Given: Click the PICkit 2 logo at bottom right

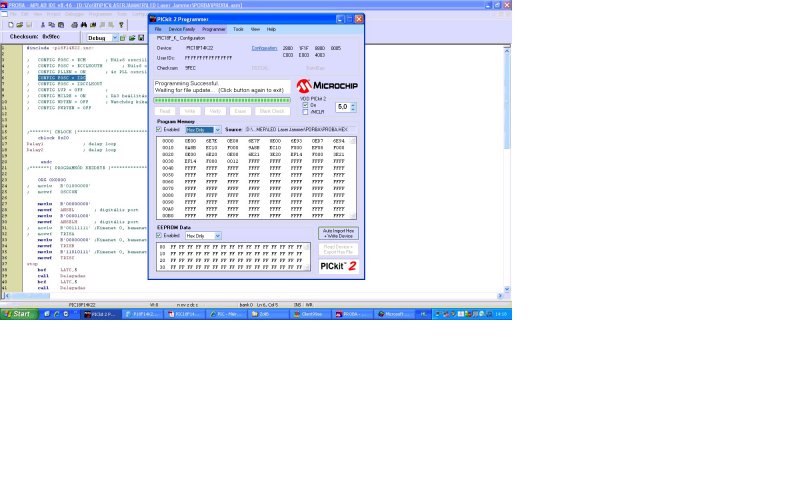Looking at the screenshot, I should (x=338, y=266).
